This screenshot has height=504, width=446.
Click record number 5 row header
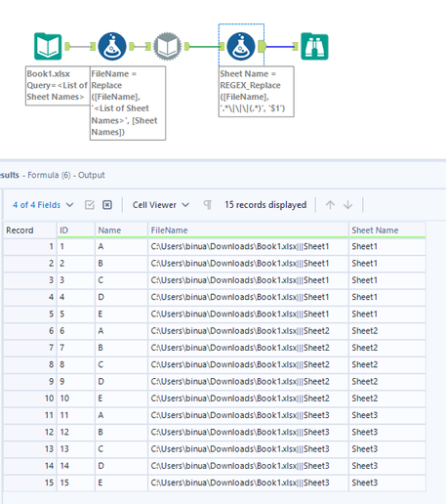30,314
